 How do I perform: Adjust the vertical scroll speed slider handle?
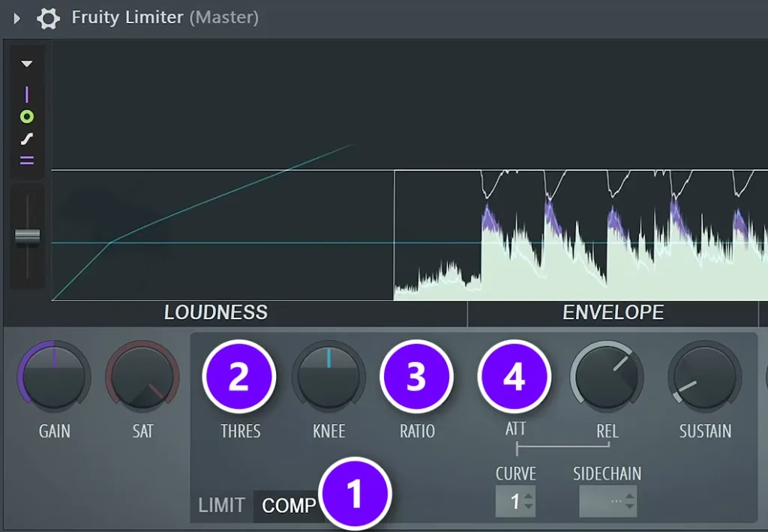click(x=28, y=236)
